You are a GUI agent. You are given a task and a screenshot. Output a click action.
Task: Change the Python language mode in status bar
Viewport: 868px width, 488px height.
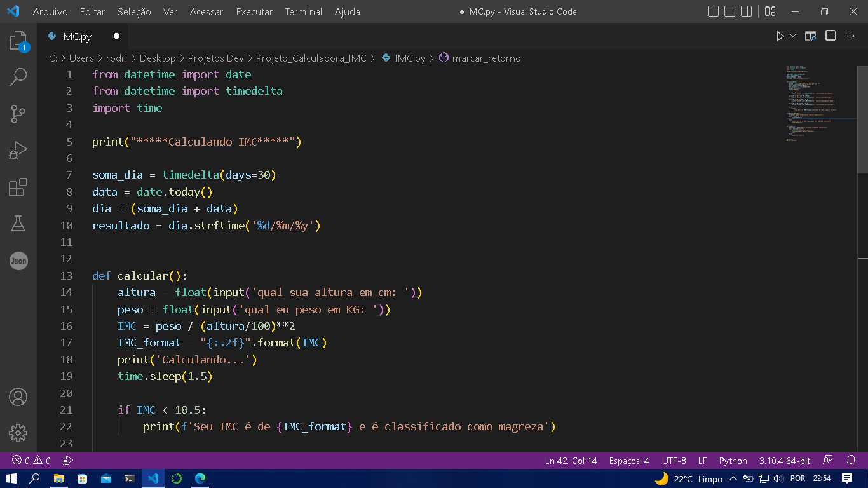coord(733,461)
